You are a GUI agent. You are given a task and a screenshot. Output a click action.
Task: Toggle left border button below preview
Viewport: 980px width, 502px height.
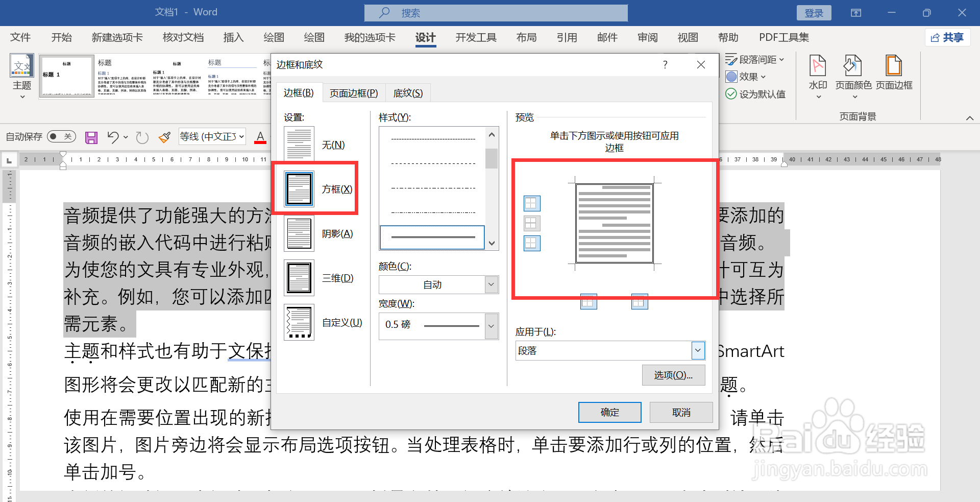point(589,302)
